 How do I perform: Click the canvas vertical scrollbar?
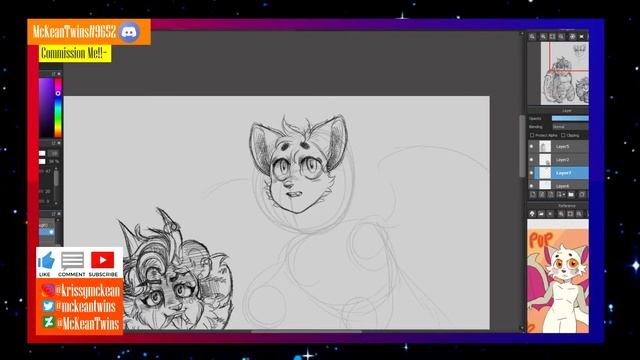(522, 146)
